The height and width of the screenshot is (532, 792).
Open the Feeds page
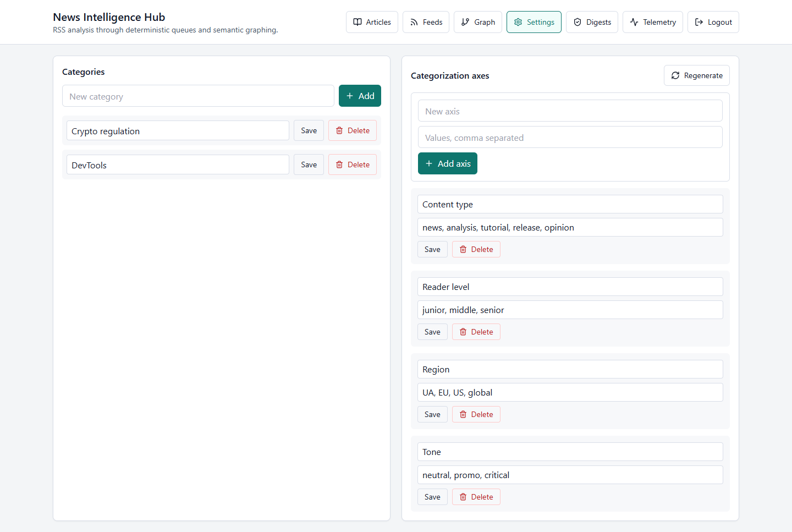pyautogui.click(x=426, y=22)
